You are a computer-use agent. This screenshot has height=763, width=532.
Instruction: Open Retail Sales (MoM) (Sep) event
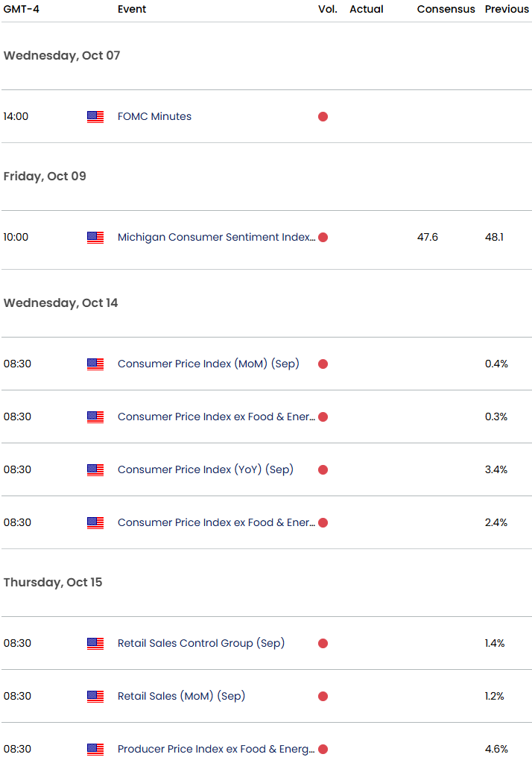coord(181,697)
